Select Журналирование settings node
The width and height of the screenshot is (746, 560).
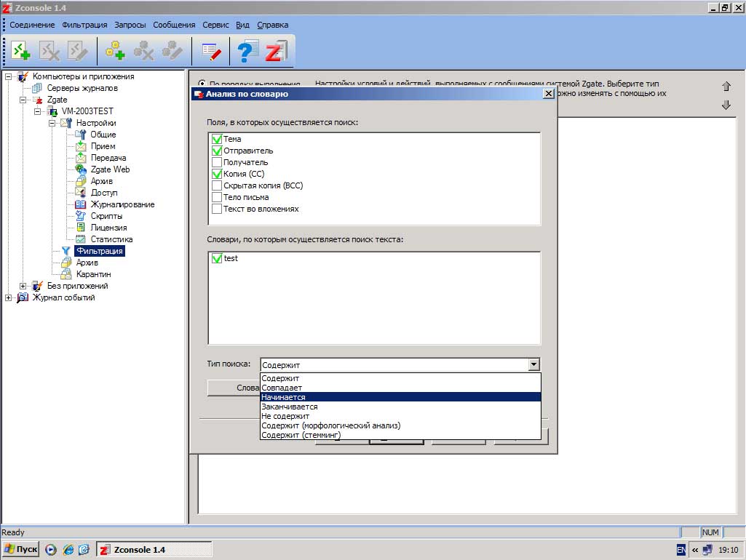pyautogui.click(x=122, y=204)
